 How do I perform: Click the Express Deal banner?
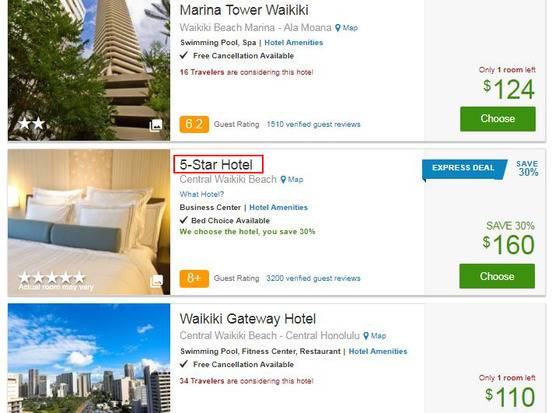tap(463, 168)
